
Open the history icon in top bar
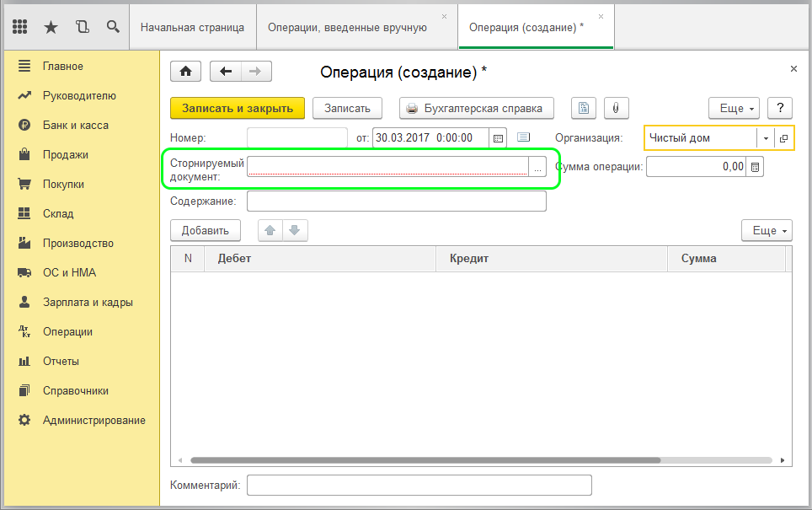click(82, 27)
